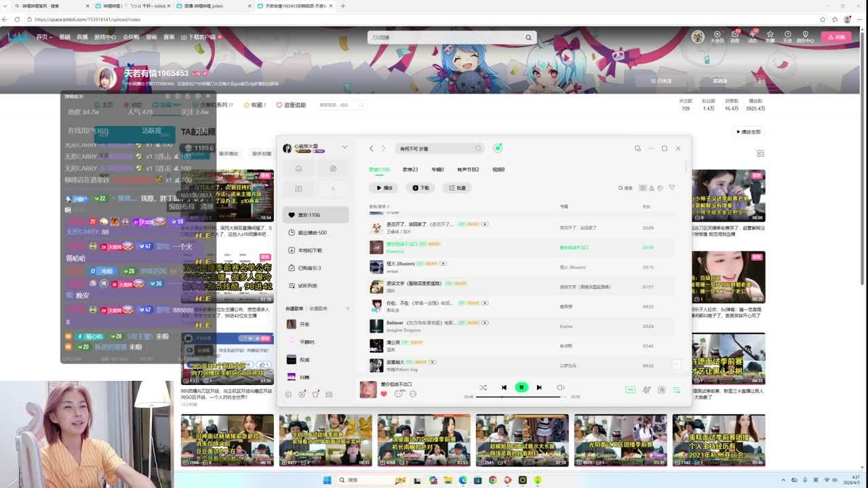The width and height of the screenshot is (868, 488).
Task: Pause the current song in music player
Action: (x=521, y=388)
